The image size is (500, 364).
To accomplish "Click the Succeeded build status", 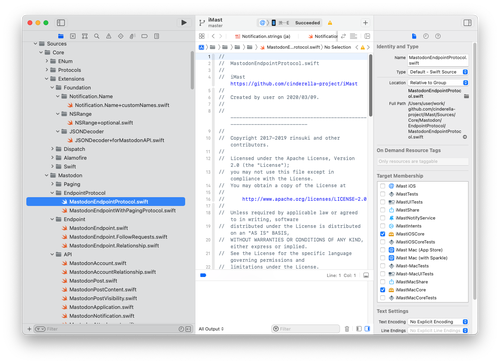I will click(x=307, y=23).
